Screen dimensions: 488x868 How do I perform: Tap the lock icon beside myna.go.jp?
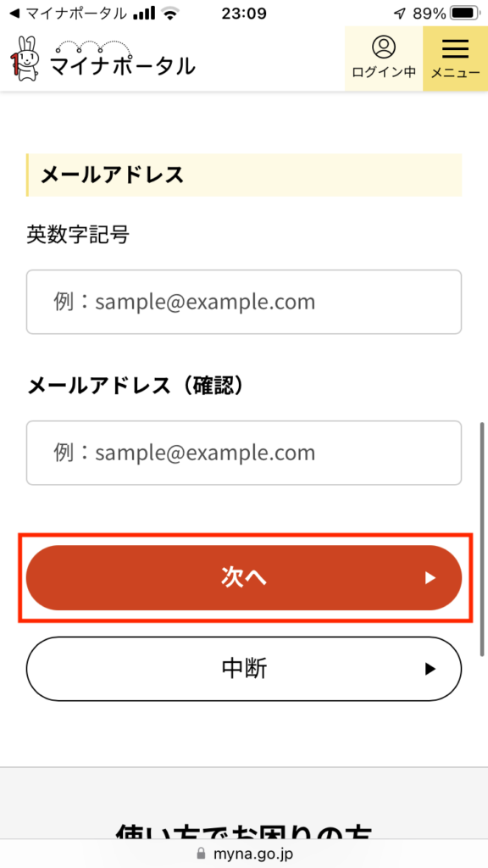201,854
